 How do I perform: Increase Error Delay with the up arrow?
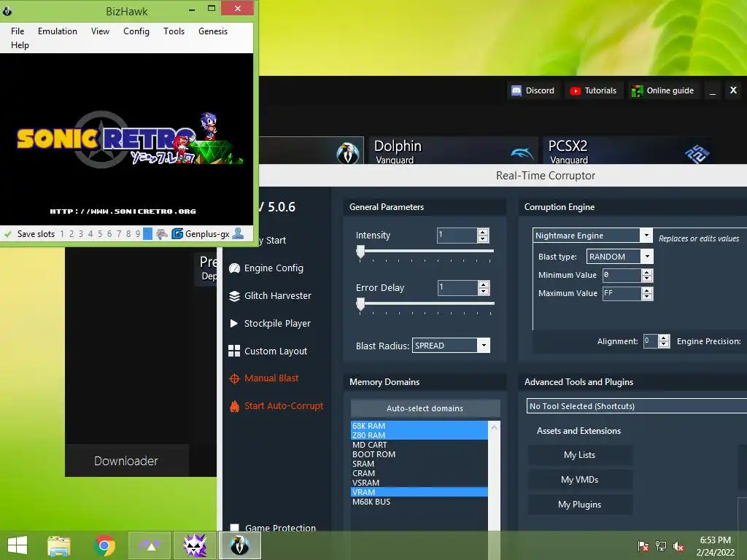[x=484, y=284]
